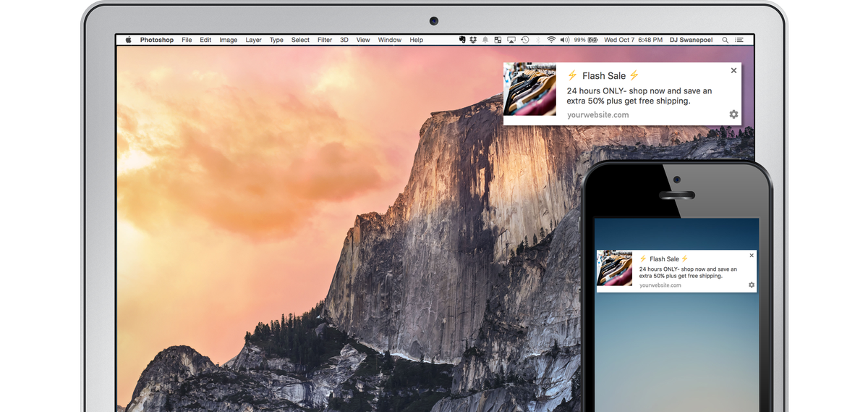Click yourwebsite.com in the desktop notification
Viewport: 868px width, 412px height.
tap(597, 114)
